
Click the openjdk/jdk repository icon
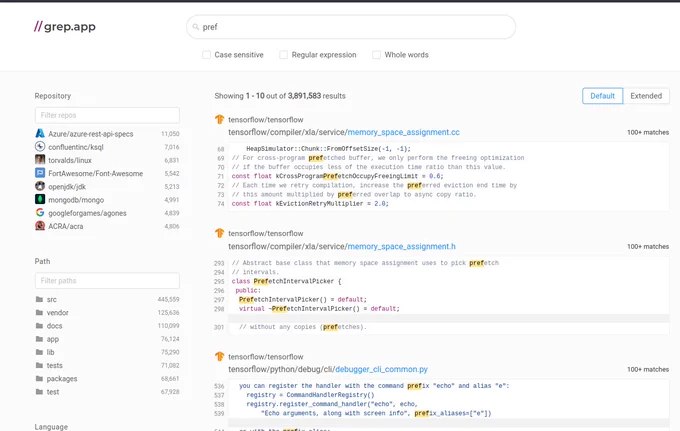40,186
